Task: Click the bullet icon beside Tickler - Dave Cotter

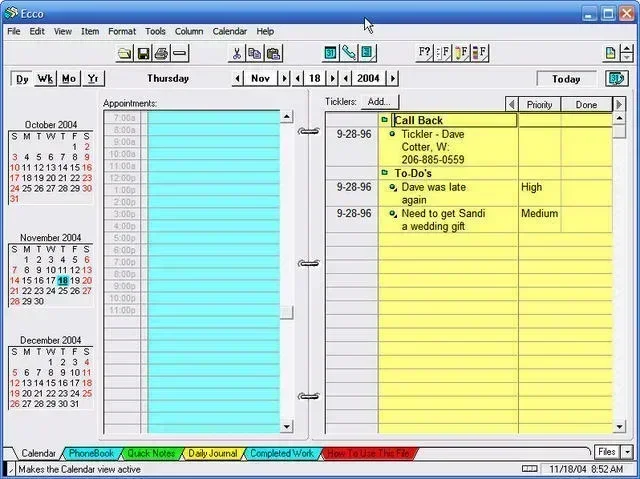Action: [392, 133]
